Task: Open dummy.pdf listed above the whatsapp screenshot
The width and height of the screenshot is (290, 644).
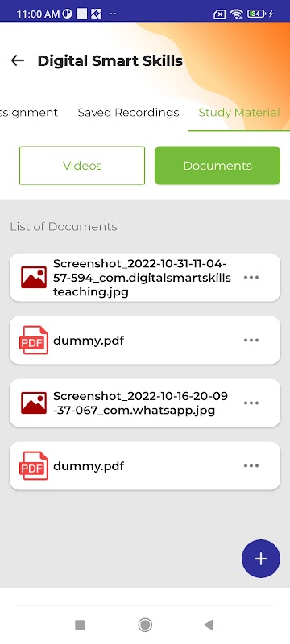Action: click(144, 340)
